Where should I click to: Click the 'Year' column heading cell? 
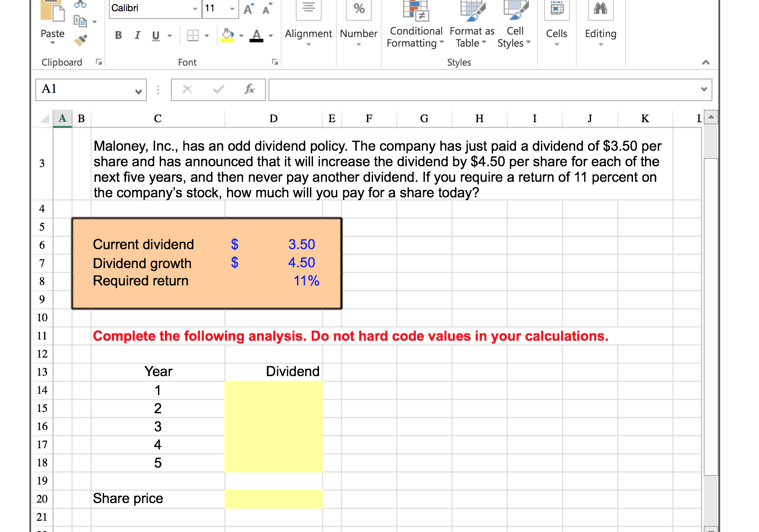158,371
